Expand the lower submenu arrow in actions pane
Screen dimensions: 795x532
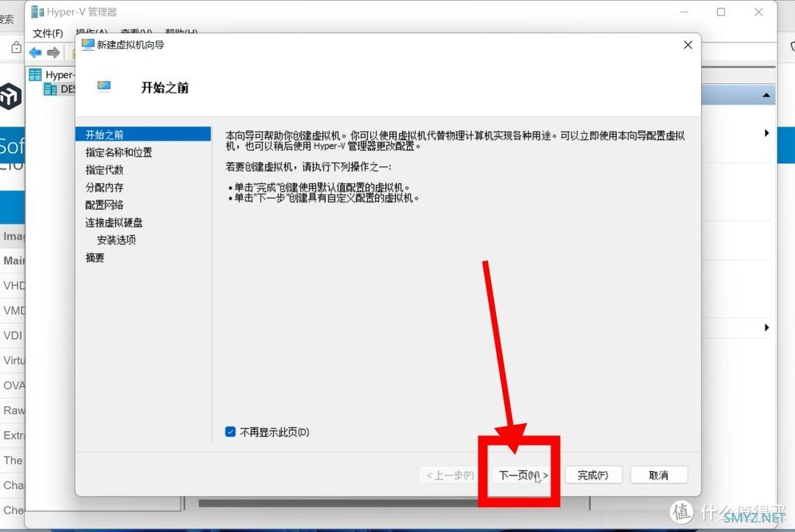click(766, 327)
